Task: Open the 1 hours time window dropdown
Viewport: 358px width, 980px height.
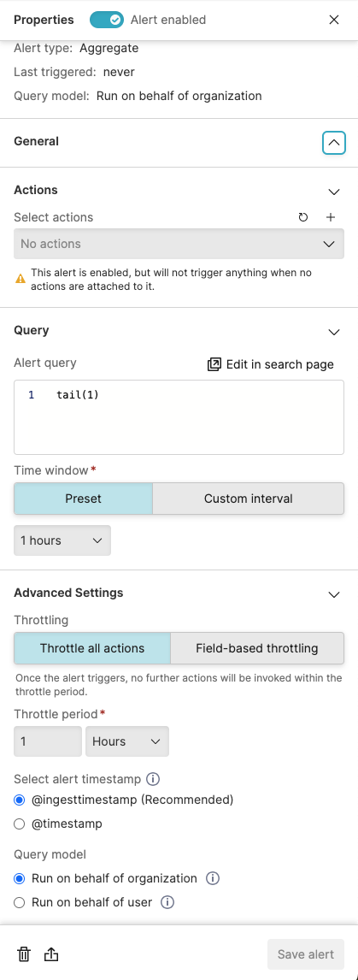Action: point(62,540)
